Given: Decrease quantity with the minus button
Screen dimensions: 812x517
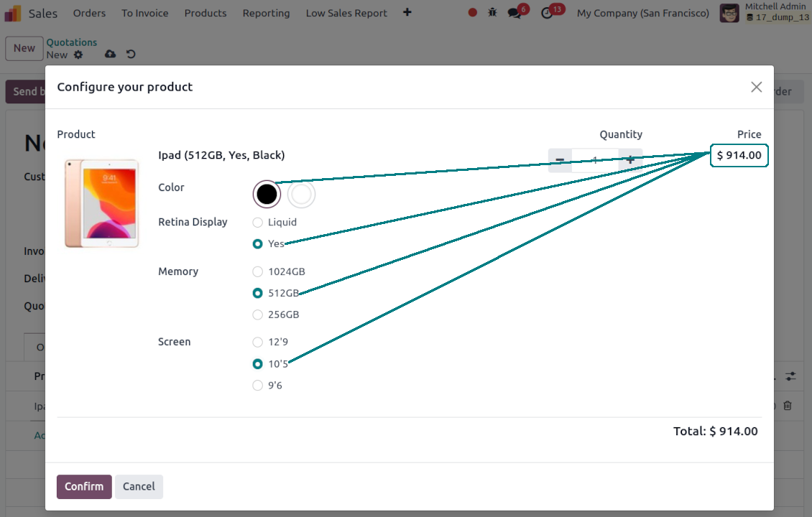Looking at the screenshot, I should 560,160.
